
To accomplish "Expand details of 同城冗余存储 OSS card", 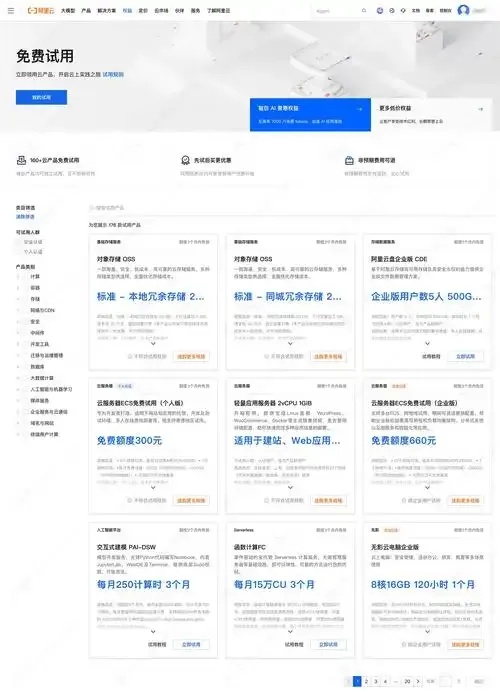I will point(290,343).
